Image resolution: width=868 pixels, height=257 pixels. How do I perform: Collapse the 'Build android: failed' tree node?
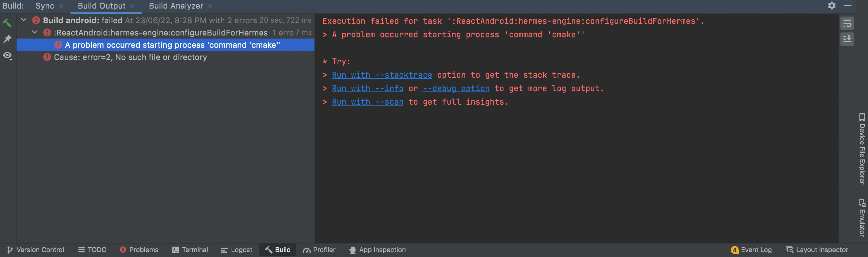[x=23, y=20]
